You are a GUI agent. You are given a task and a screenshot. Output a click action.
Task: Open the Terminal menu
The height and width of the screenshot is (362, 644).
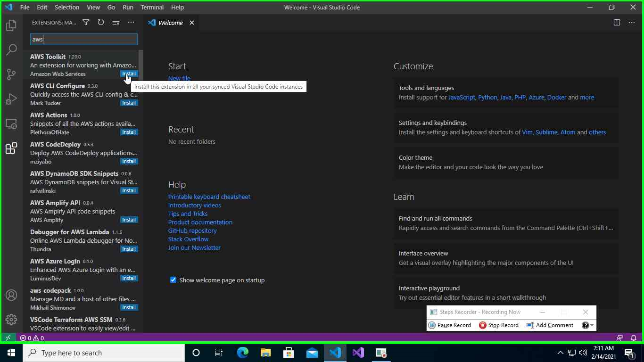pos(152,8)
